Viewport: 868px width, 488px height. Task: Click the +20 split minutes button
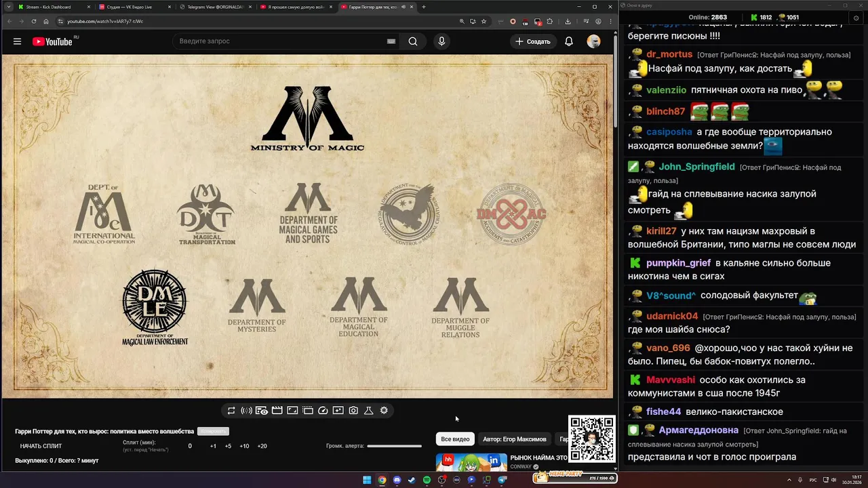[x=262, y=446]
